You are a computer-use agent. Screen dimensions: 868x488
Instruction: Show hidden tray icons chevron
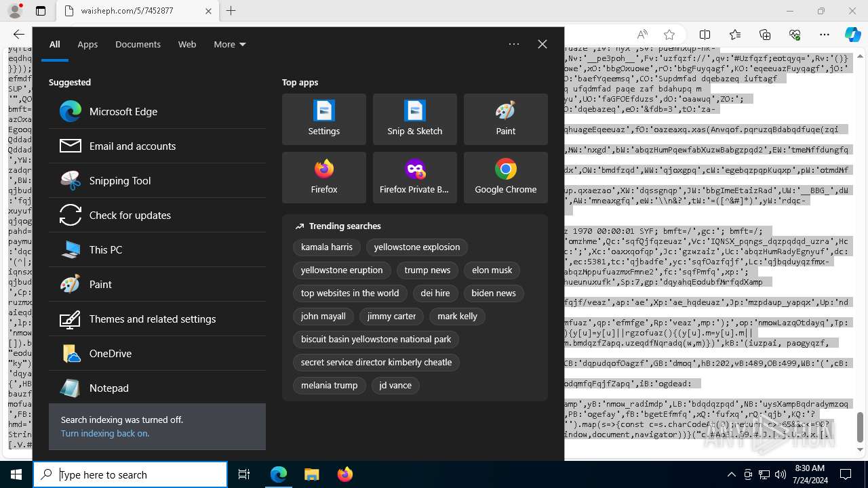[x=731, y=474]
